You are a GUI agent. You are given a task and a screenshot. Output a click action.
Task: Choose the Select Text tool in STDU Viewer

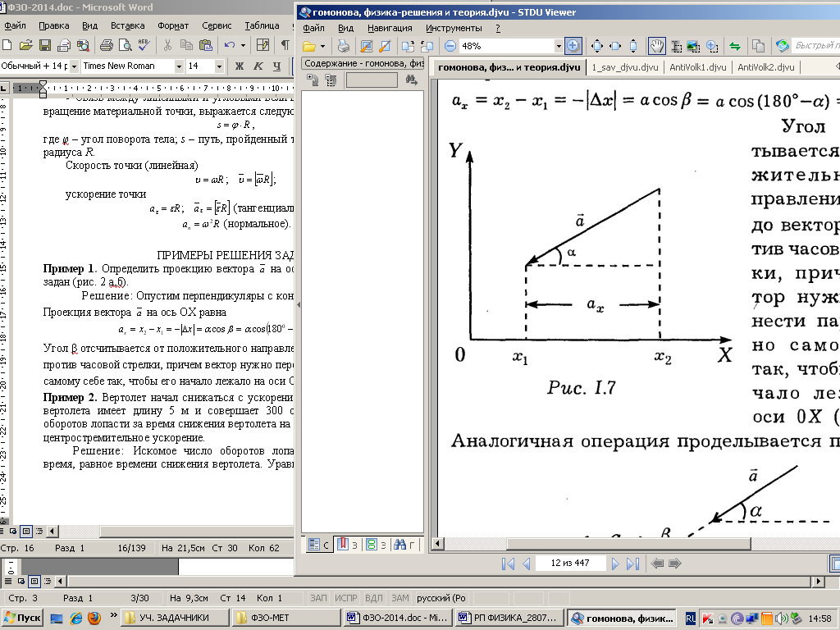677,47
